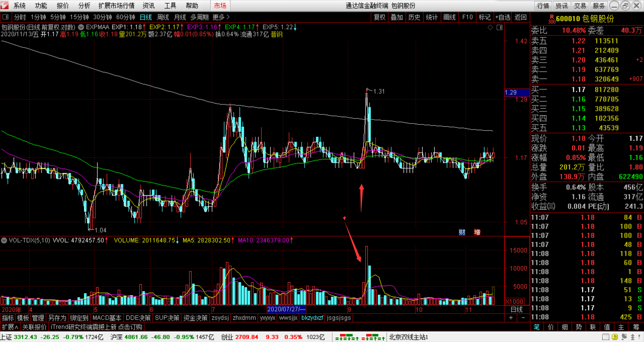This screenshot has height=342, width=644.
Task: Expand EXPMAA indicator dropdown arrow
Action: click(81, 27)
